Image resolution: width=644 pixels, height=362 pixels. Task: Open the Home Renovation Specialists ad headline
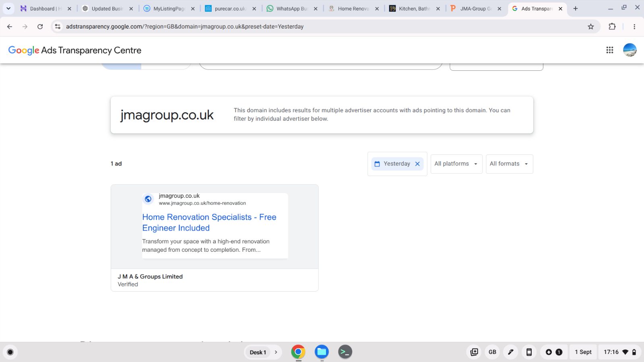209,222
